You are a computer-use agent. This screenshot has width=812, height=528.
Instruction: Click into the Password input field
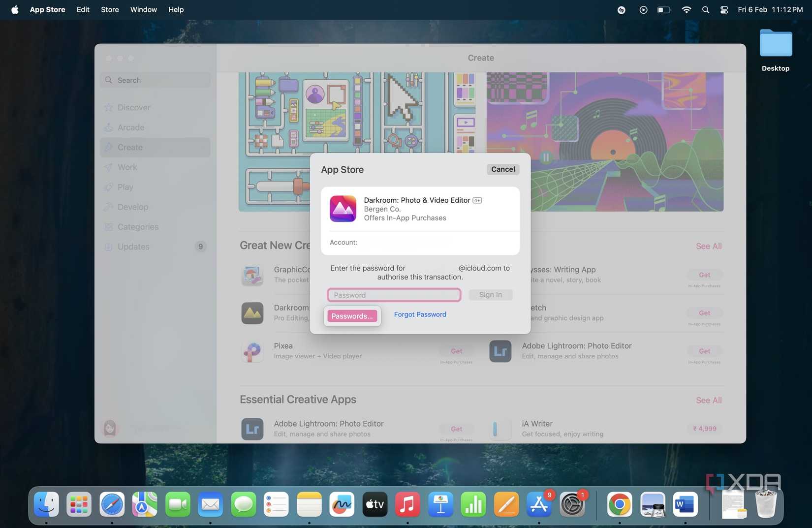pos(394,295)
